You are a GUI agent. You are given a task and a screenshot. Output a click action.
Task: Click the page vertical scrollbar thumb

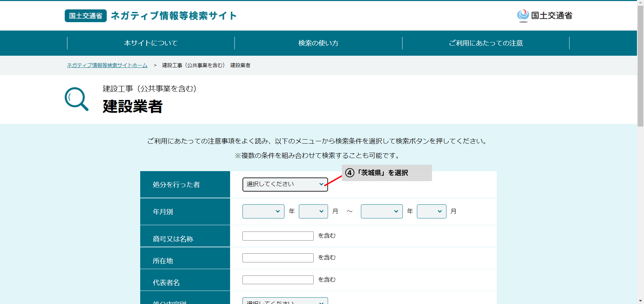(x=640, y=65)
